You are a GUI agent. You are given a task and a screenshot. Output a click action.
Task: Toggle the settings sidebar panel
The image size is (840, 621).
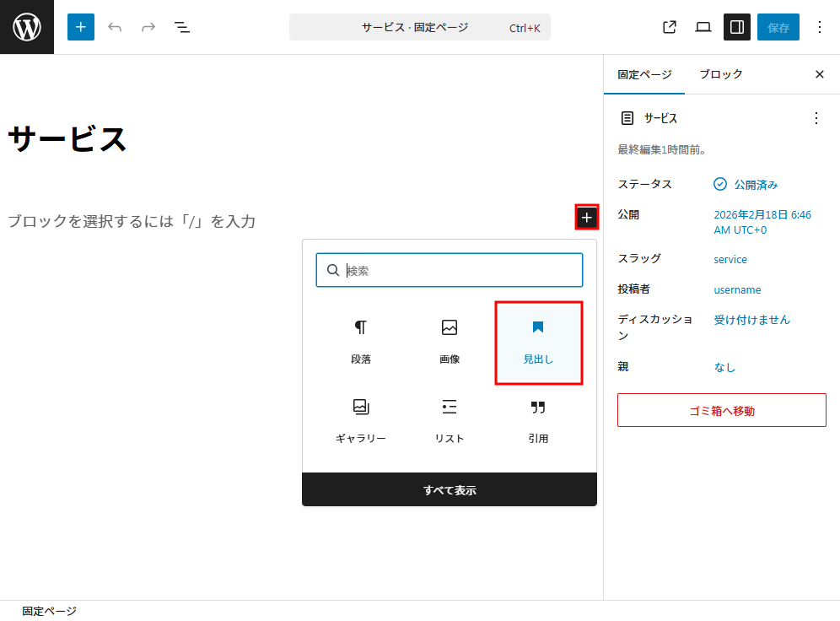[737, 27]
